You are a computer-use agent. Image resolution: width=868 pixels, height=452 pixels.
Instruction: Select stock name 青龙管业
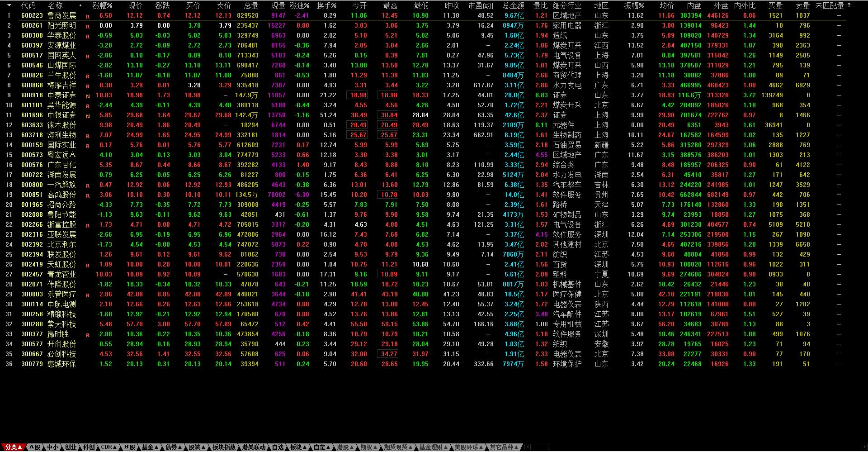click(x=61, y=274)
